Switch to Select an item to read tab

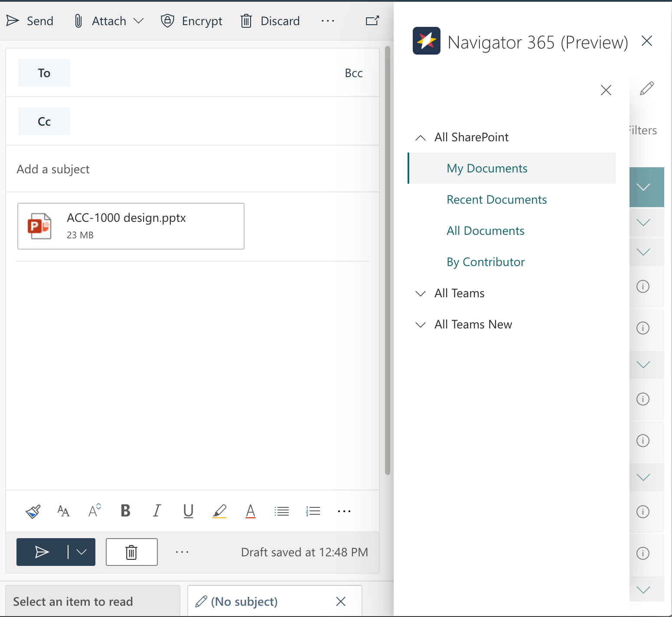pos(93,601)
